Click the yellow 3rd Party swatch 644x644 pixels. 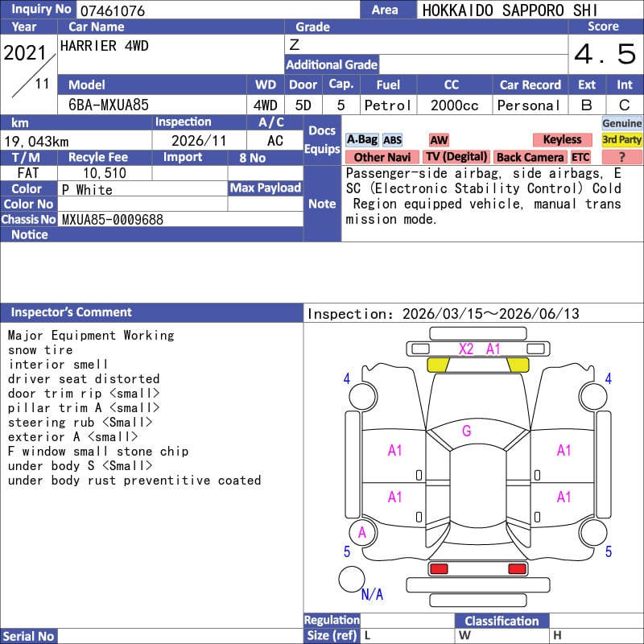pos(622,140)
